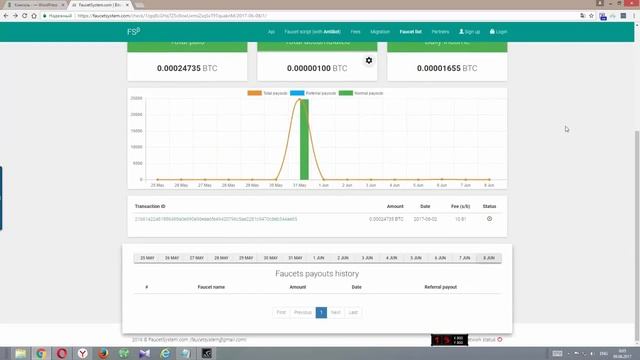This screenshot has height=360, width=640.
Task: Toggle the Total payouts legend entry
Action: point(267,93)
